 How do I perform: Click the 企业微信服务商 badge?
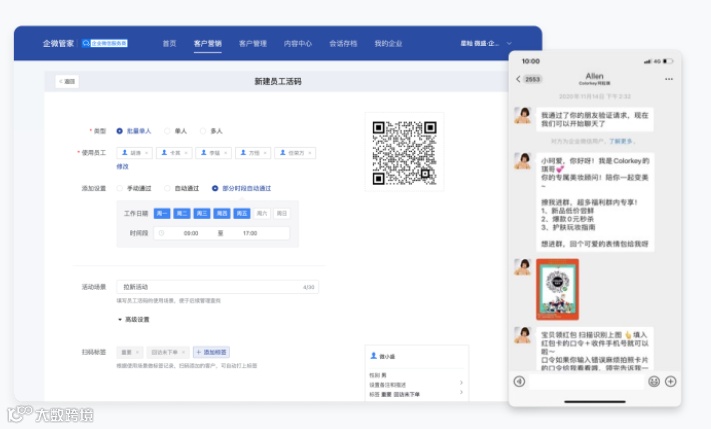pyautogui.click(x=105, y=44)
